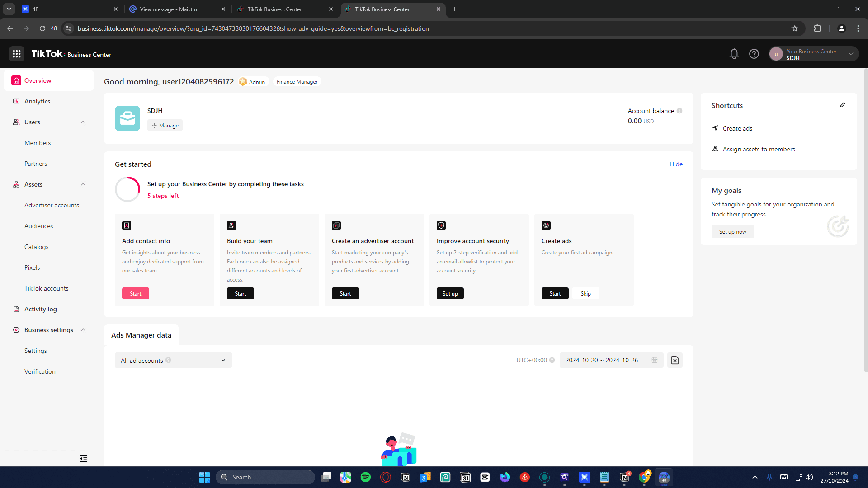This screenshot has height=488, width=868.
Task: Click the Add contact info card icon
Action: (127, 225)
